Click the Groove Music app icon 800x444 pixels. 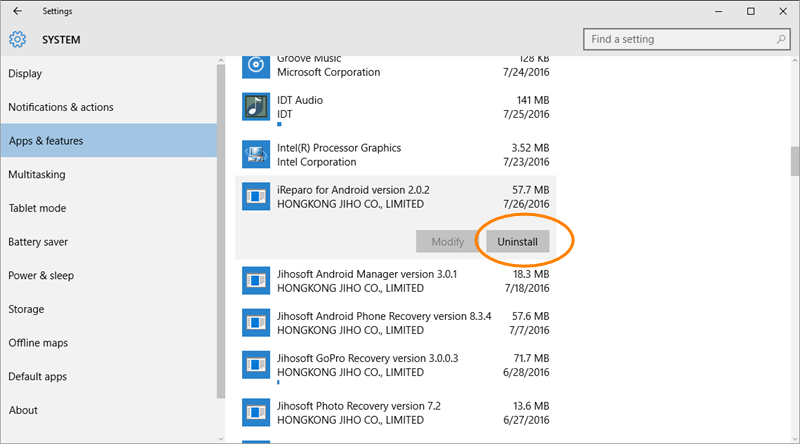256,67
